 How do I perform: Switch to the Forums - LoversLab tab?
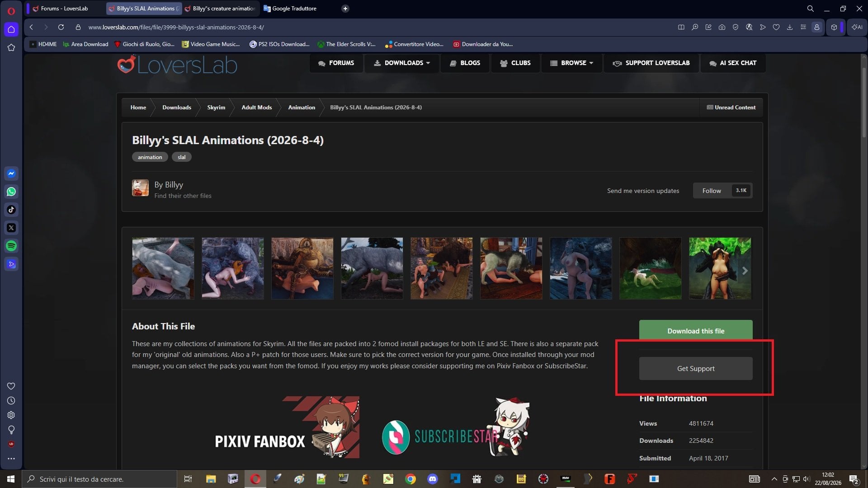coord(64,9)
